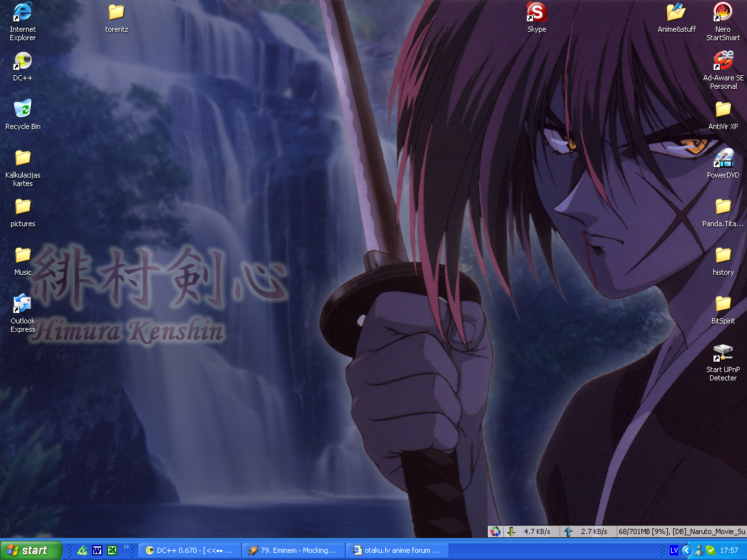Launch Word from Quick Launch bar
This screenshot has width=747, height=560.
tap(97, 550)
